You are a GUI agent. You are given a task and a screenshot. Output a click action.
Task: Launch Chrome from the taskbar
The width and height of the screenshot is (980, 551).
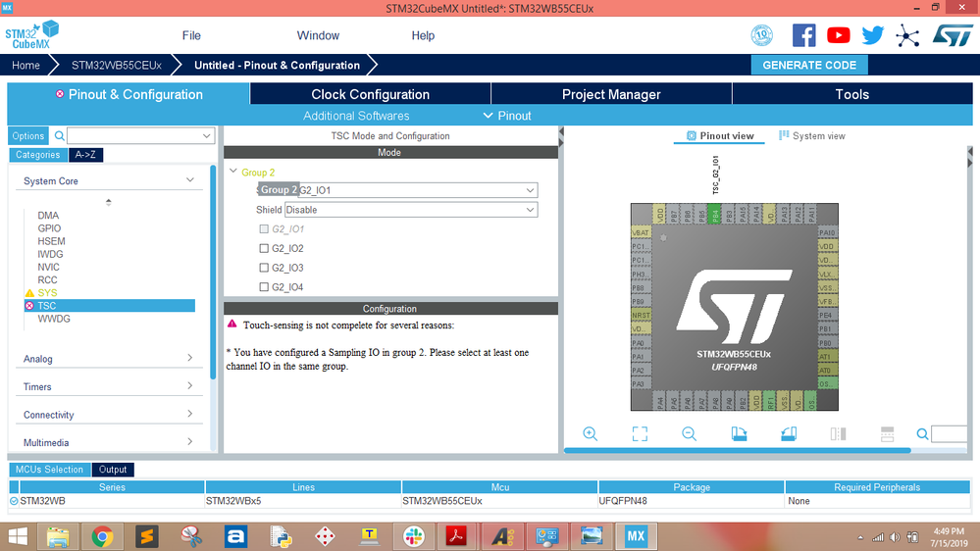pos(102,536)
